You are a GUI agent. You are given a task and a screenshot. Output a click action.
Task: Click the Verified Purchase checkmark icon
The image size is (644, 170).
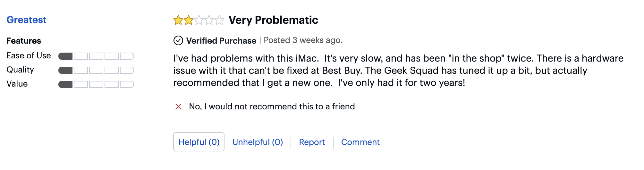pyautogui.click(x=178, y=41)
